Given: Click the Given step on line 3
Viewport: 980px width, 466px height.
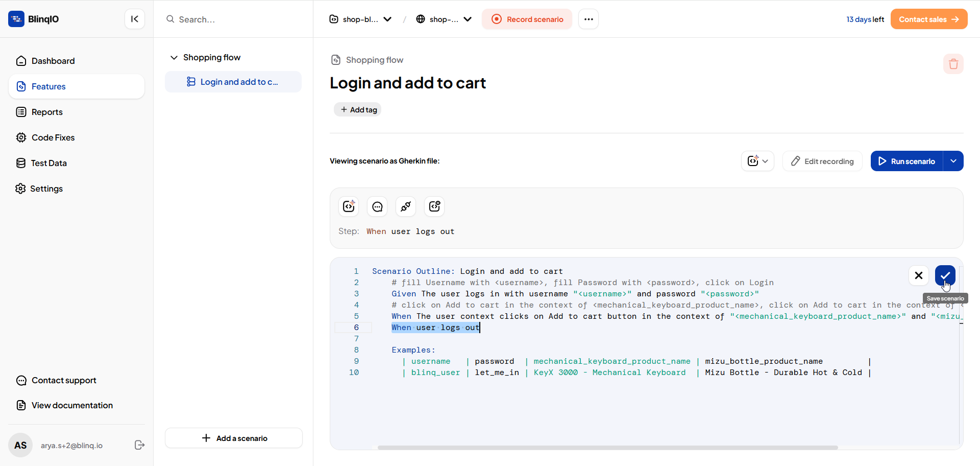Looking at the screenshot, I should [575, 294].
